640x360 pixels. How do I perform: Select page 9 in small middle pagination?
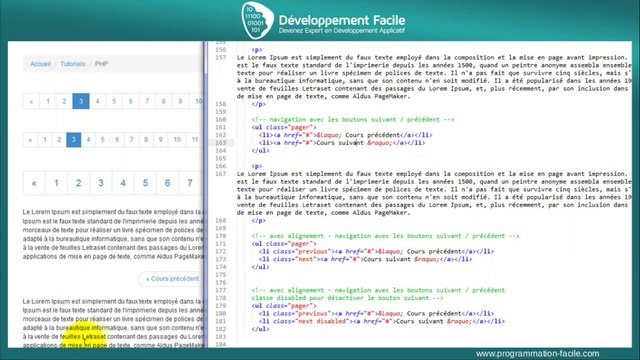click(160, 140)
